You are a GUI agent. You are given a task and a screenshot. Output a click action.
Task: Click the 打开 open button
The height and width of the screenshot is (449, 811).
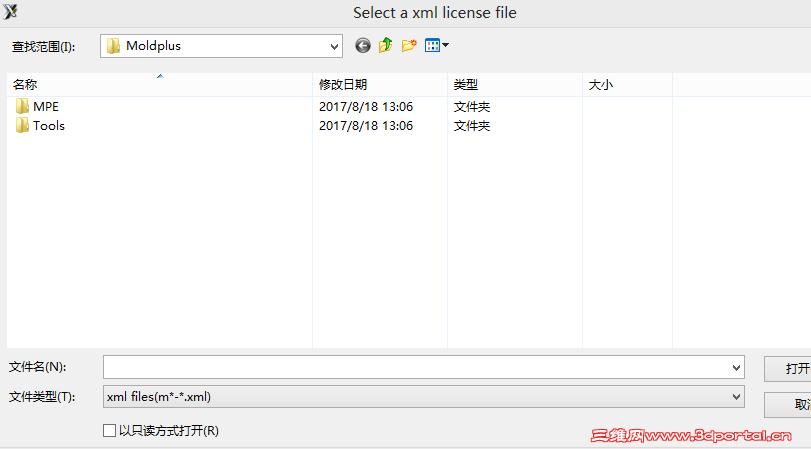coord(788,369)
